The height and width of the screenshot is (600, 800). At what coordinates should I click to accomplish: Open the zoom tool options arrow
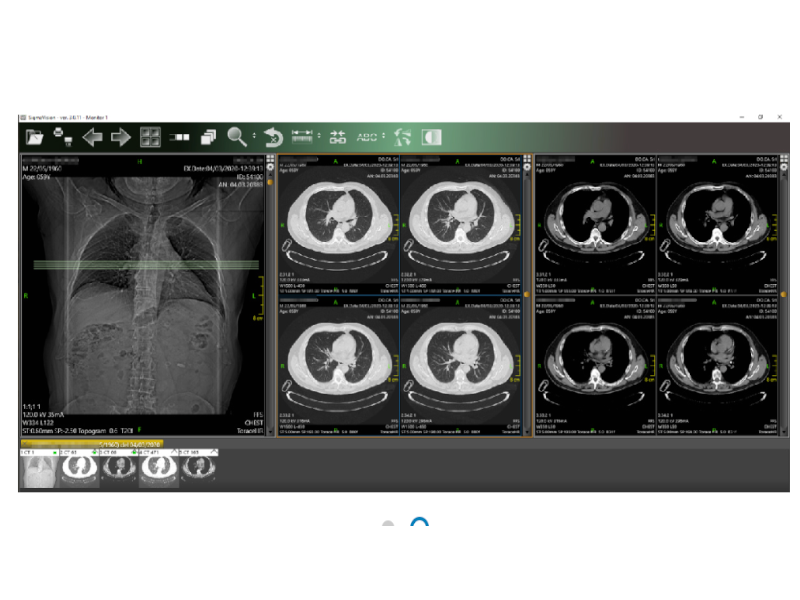coord(254,136)
